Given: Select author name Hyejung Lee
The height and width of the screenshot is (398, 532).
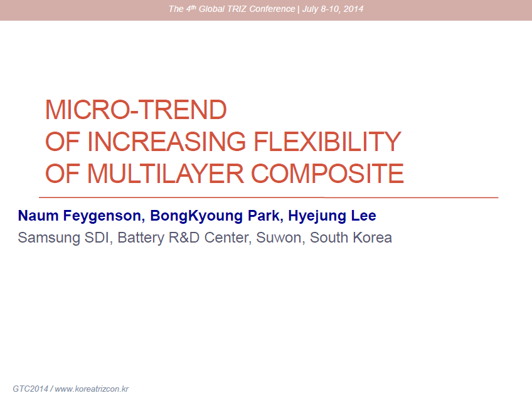Looking at the screenshot, I should point(332,217).
